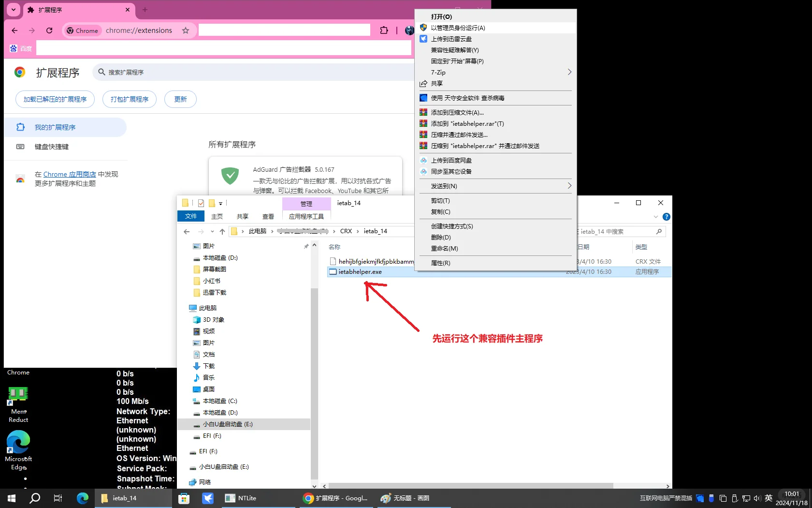Image resolution: width=812 pixels, height=508 pixels.
Task: Expand the Explorer ribbon with the chevron
Action: click(656, 217)
